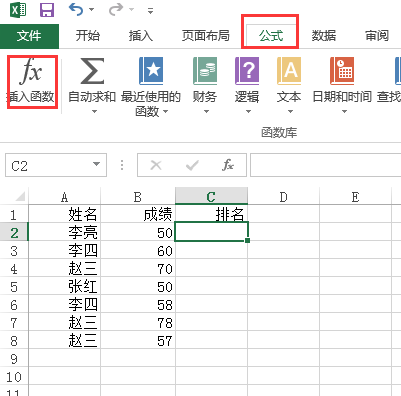The image size is (401, 396).
Task: Click the confirm checkmark in formula bar
Action: [192, 165]
